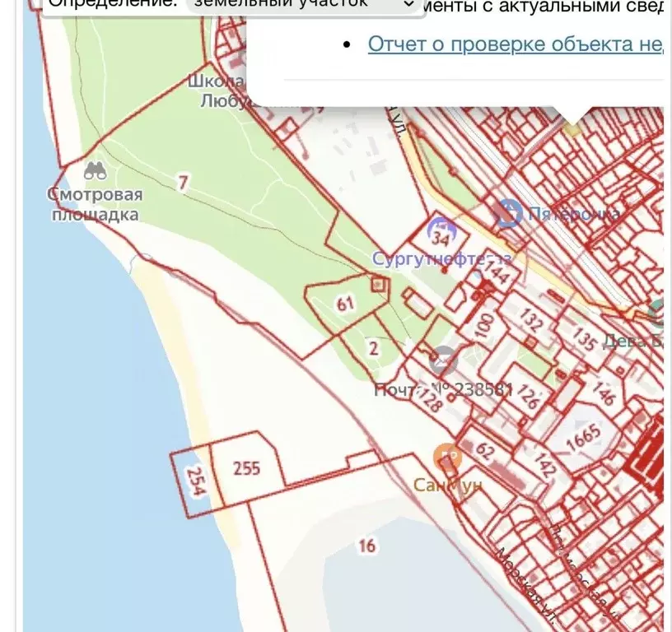Click the orange Сан Жун map pin
The image size is (672, 632).
point(446,455)
